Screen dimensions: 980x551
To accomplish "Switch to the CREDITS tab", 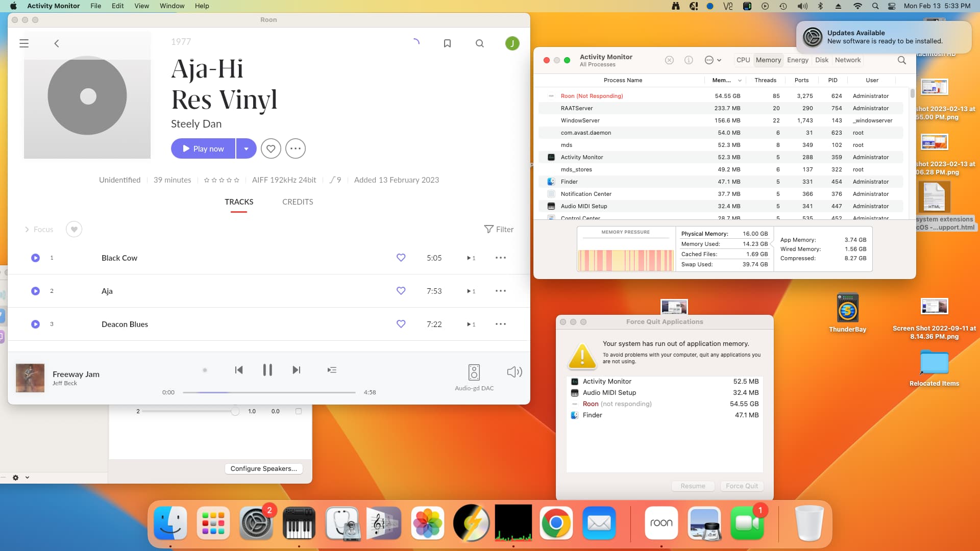I will coord(298,202).
